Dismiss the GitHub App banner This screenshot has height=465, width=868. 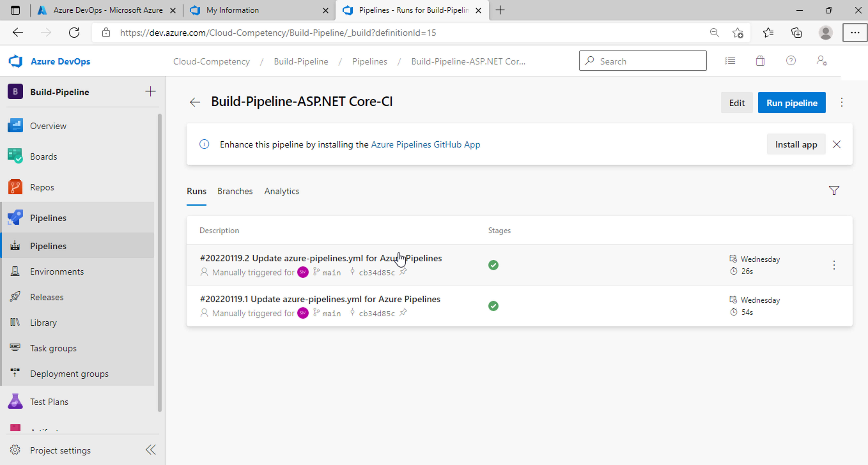[x=836, y=144]
